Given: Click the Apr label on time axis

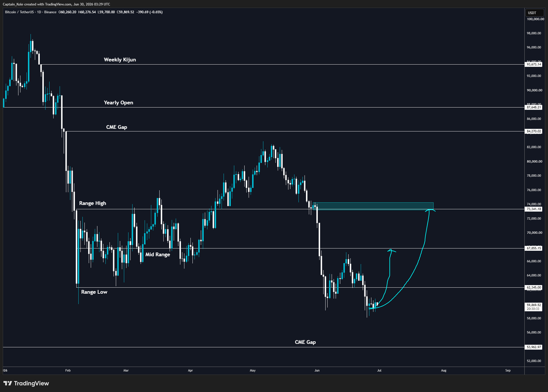Looking at the screenshot, I should coord(190,371).
